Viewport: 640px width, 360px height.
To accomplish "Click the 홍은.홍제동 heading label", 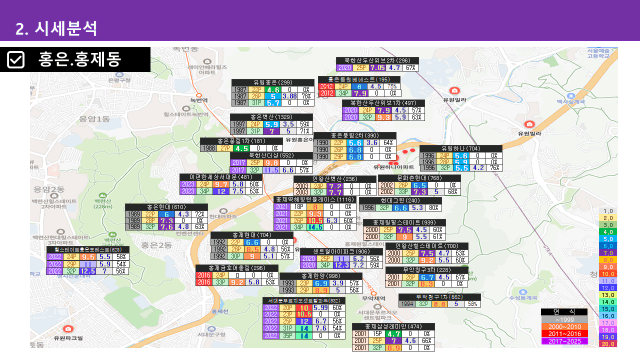I will pyautogui.click(x=80, y=59).
